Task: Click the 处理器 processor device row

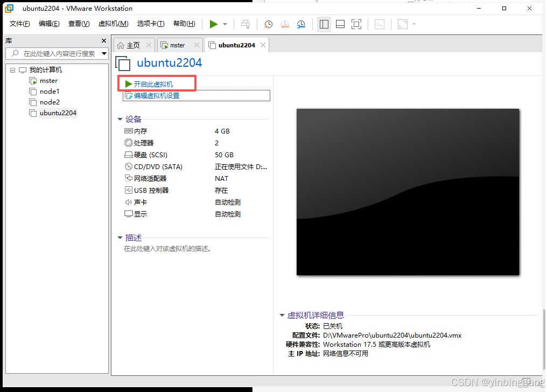Action: [195, 143]
